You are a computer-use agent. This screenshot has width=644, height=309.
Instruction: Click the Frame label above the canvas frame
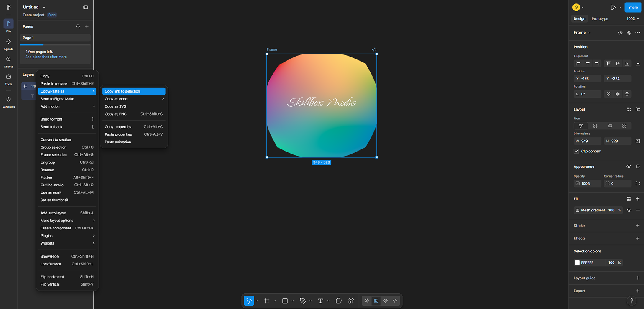(x=272, y=49)
